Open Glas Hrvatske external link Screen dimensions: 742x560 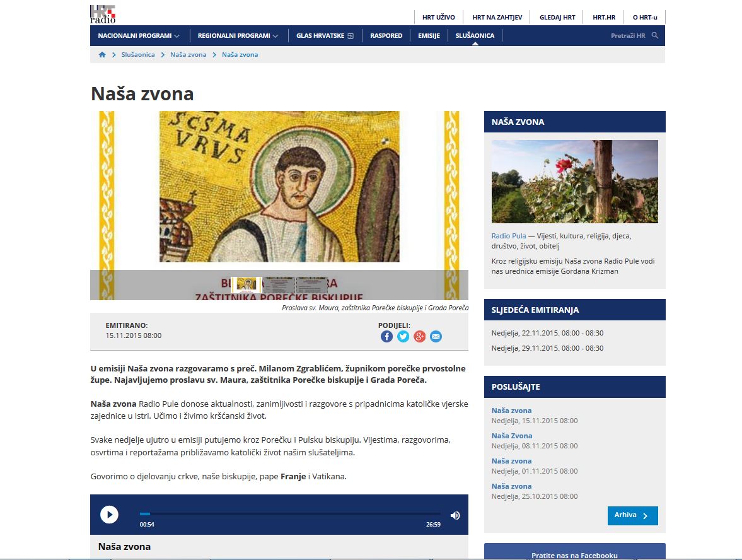(x=325, y=35)
